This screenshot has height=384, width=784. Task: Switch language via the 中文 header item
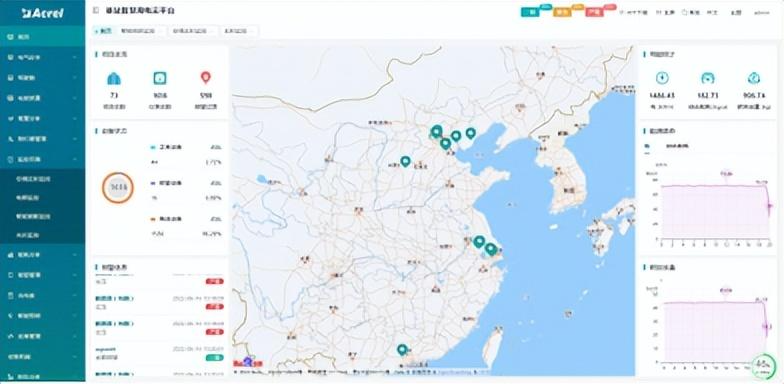pos(711,12)
